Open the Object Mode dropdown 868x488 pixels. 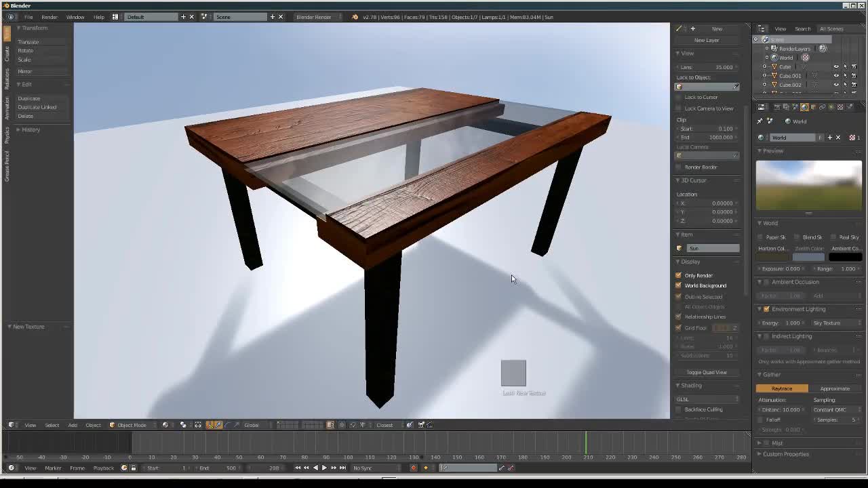point(132,425)
